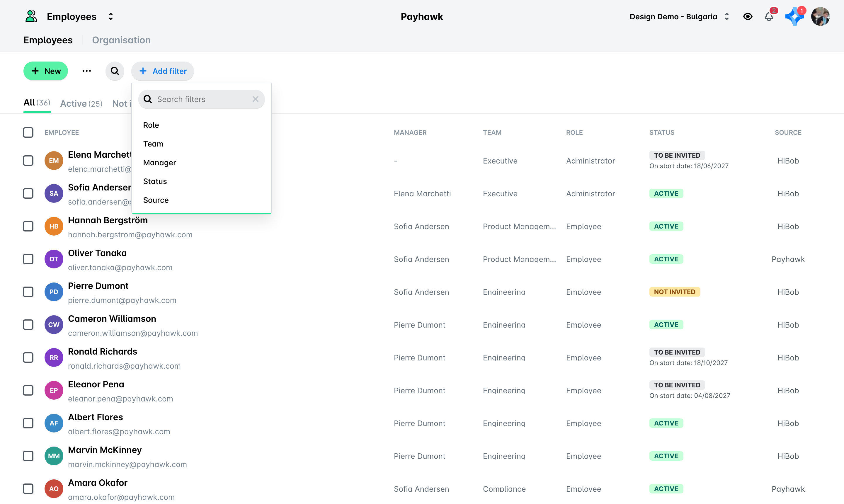844x504 pixels.
Task: Toggle the eye view-mode icon
Action: pos(748,16)
